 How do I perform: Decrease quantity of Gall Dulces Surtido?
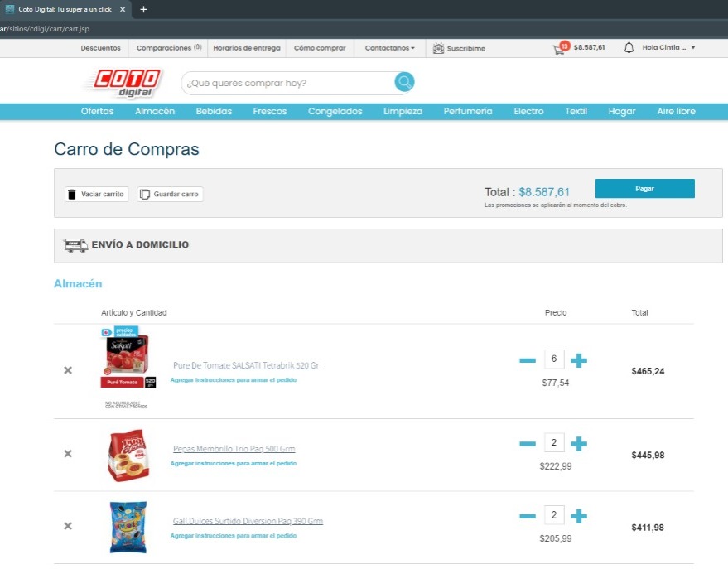click(x=528, y=516)
